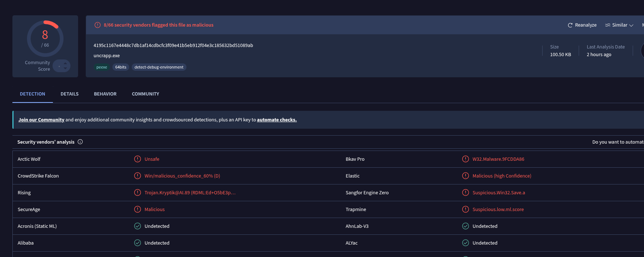Click the alert icon in the Bkav Pro row
644x257 pixels.
click(466, 159)
